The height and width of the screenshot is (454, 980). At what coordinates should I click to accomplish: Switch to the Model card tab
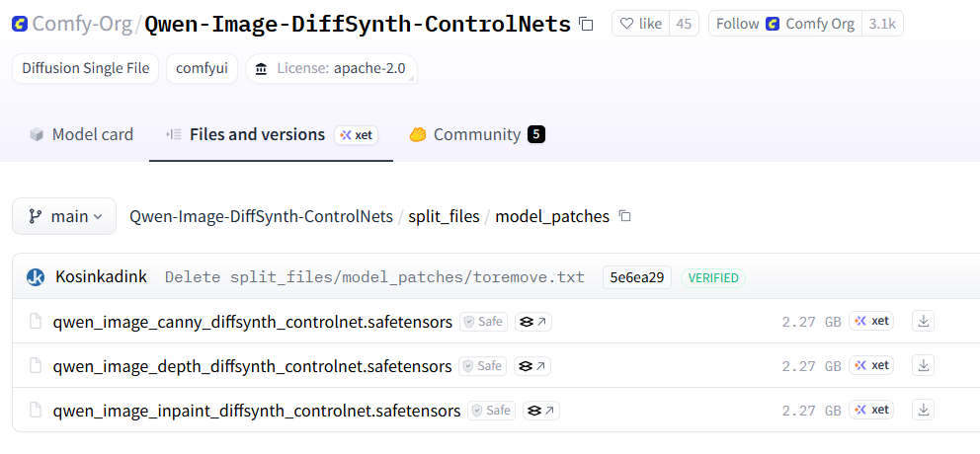pyautogui.click(x=81, y=134)
